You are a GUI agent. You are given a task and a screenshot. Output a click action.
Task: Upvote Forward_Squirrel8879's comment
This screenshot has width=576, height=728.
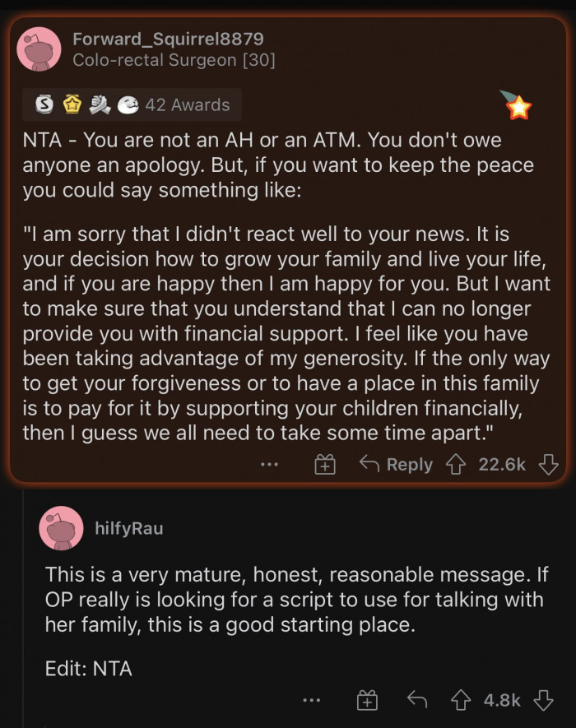click(456, 465)
